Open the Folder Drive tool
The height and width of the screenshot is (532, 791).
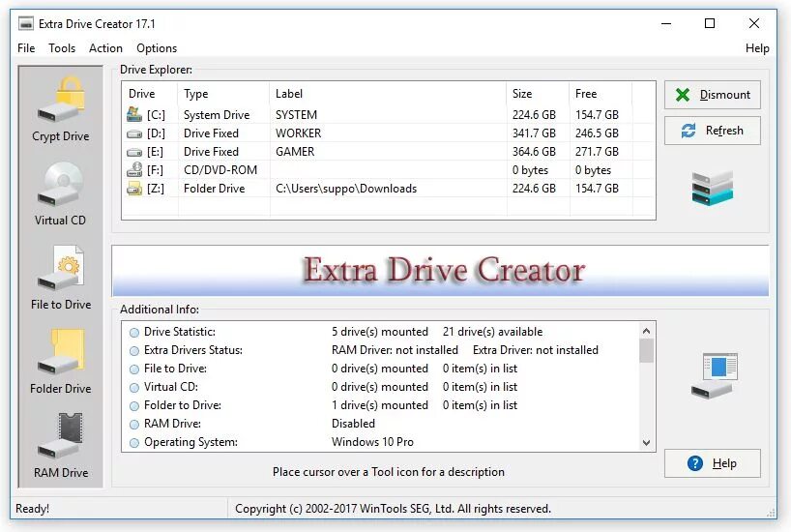(x=61, y=362)
